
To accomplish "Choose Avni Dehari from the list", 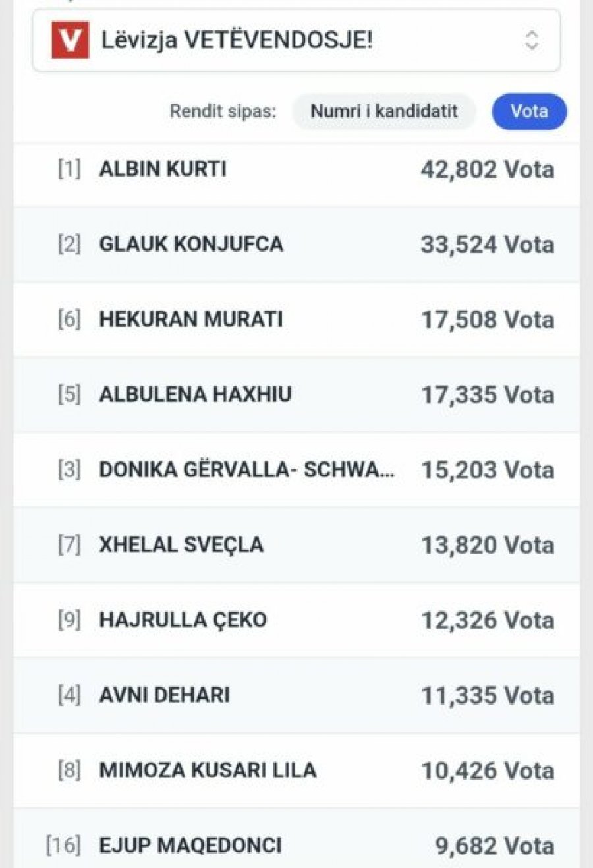I will click(164, 695).
